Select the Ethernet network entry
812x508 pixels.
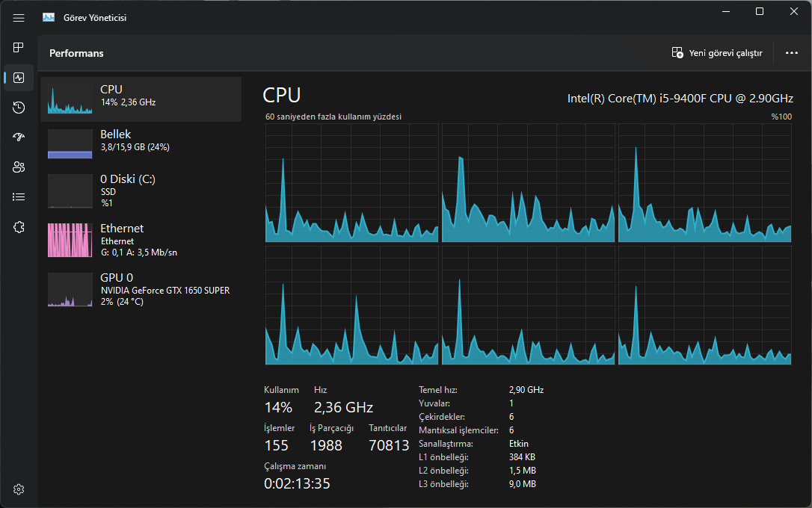coord(141,239)
